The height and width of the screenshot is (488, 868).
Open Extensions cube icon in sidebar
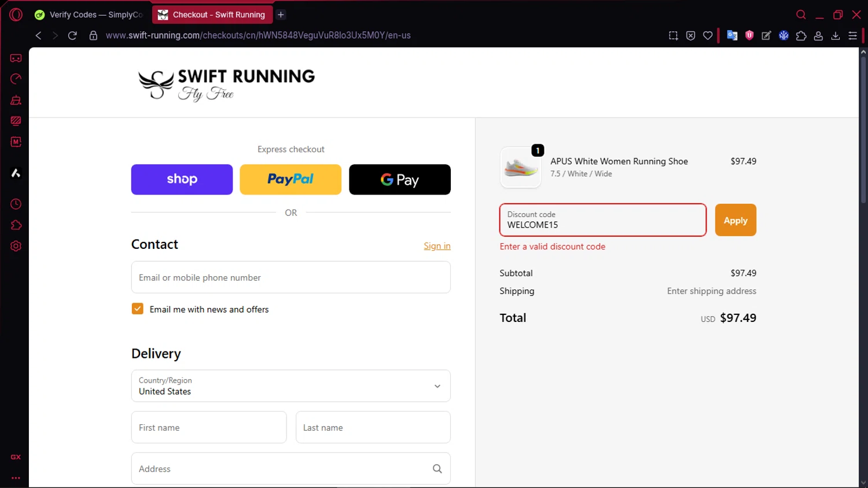16,225
